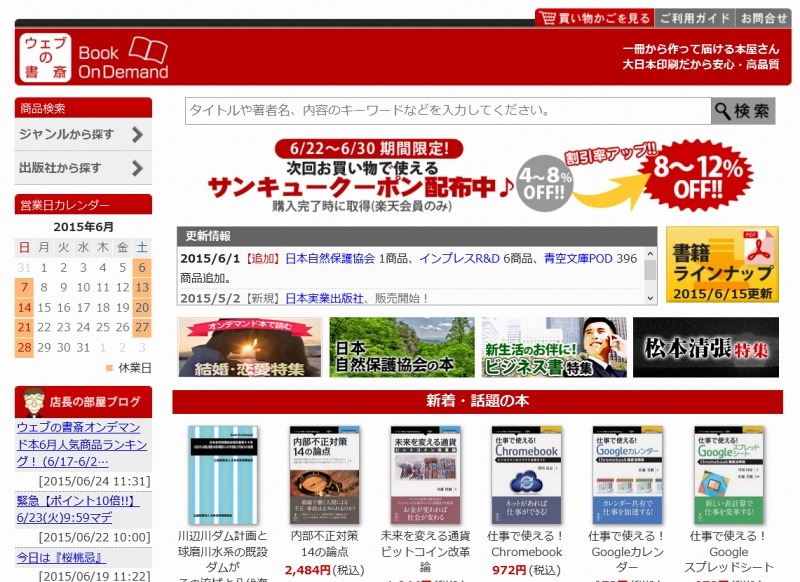Click the 仕事で使える！Chromebook book cover

click(x=527, y=475)
